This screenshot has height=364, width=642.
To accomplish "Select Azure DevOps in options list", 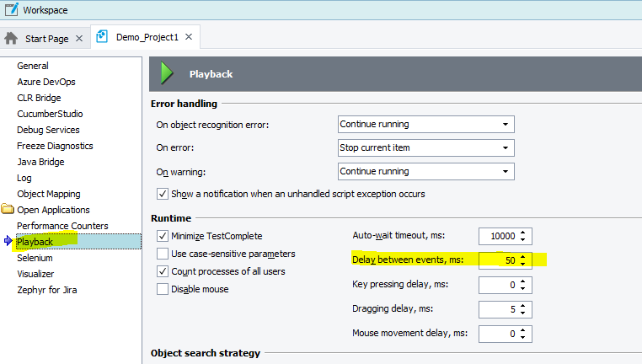I will 46,82.
